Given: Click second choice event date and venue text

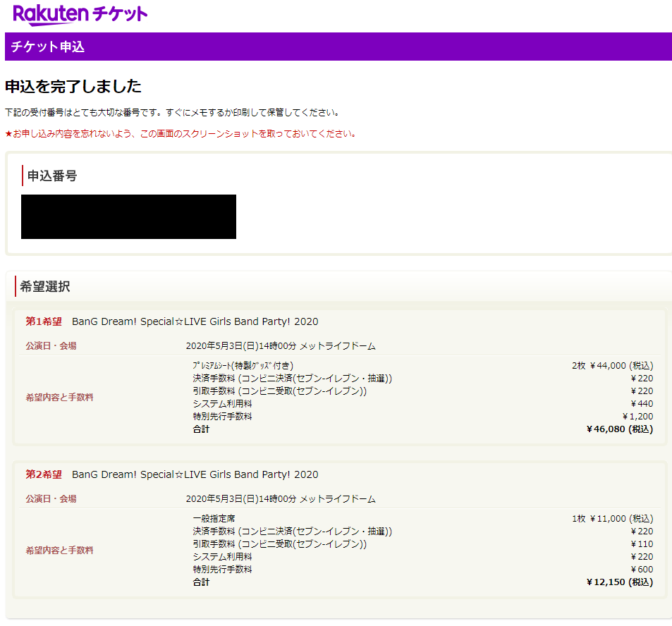Looking at the screenshot, I should (x=281, y=498).
